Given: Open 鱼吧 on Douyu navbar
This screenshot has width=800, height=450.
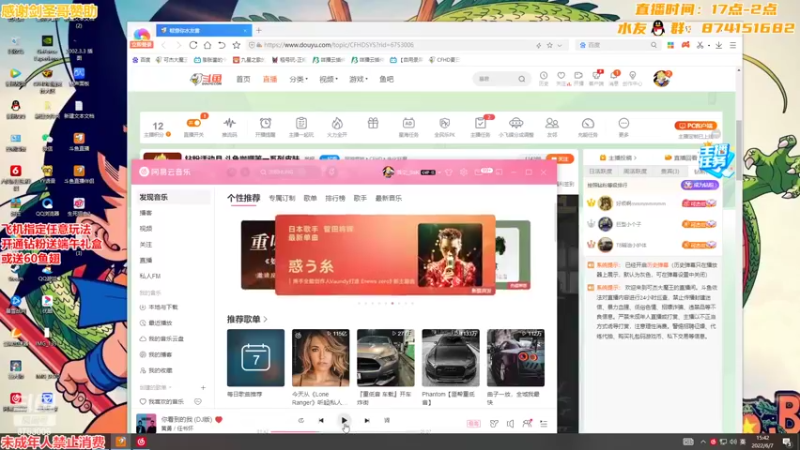Looking at the screenshot, I should point(387,79).
